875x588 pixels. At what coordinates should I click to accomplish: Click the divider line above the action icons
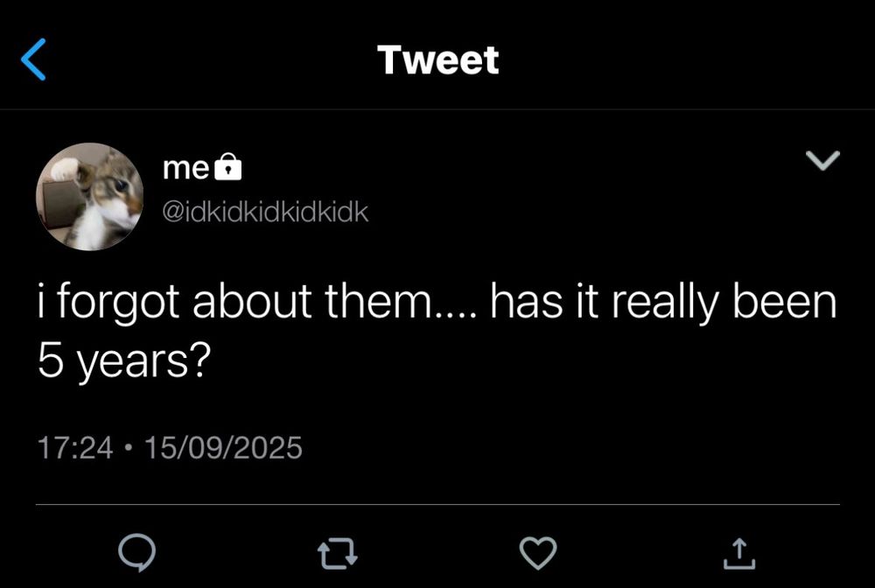437,504
